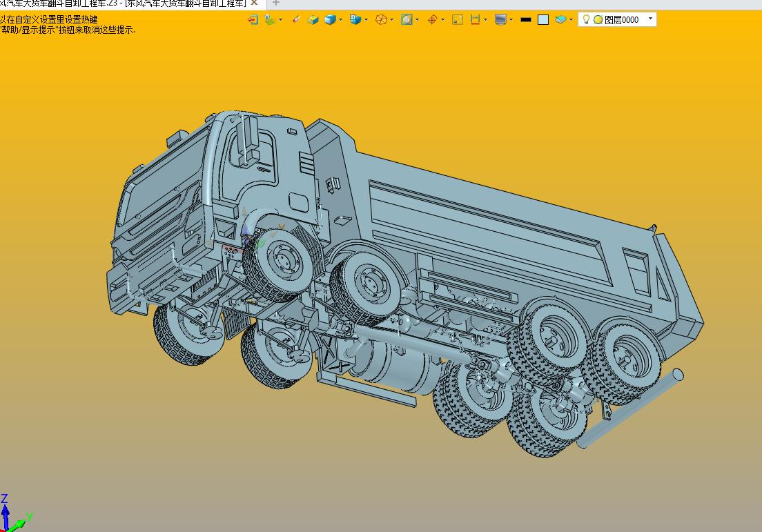The height and width of the screenshot is (532, 762).
Task: Add a new tab with plus button
Action: (275, 3)
